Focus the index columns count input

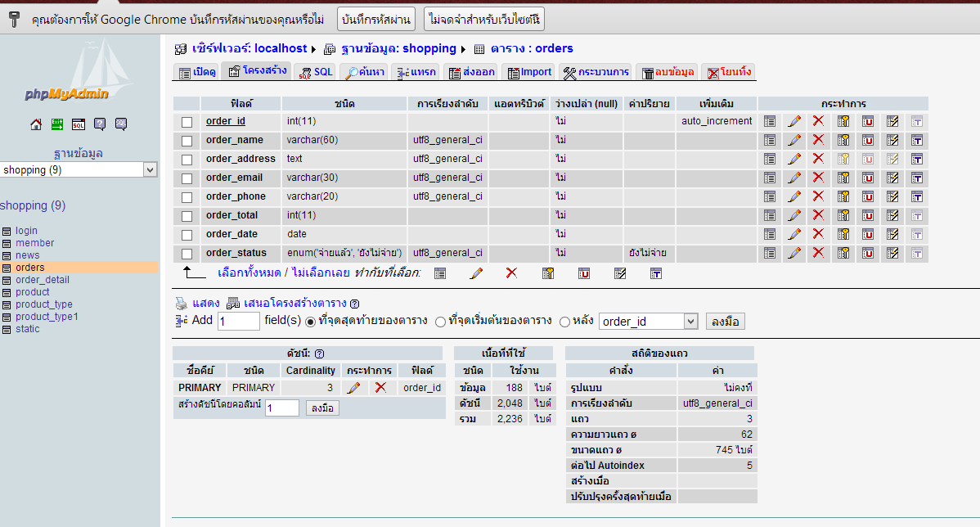[x=282, y=408]
